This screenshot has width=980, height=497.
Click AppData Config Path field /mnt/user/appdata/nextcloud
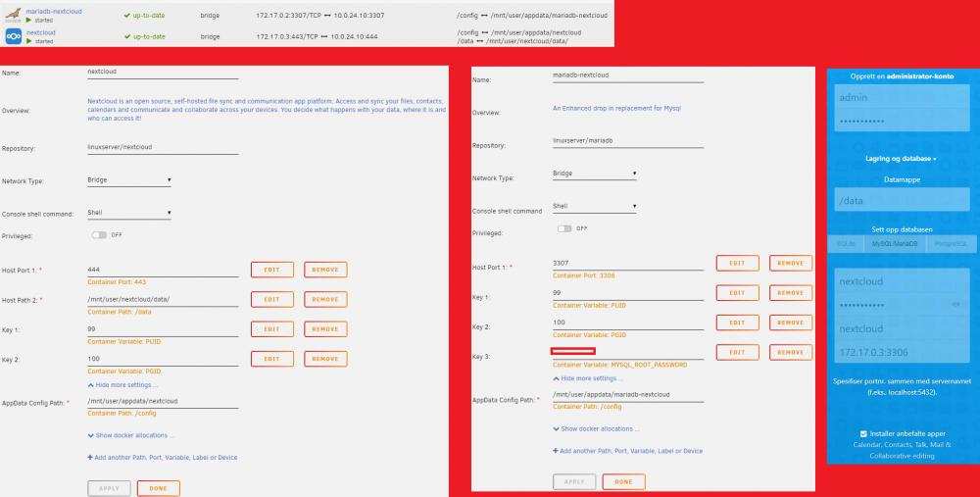tap(163, 402)
